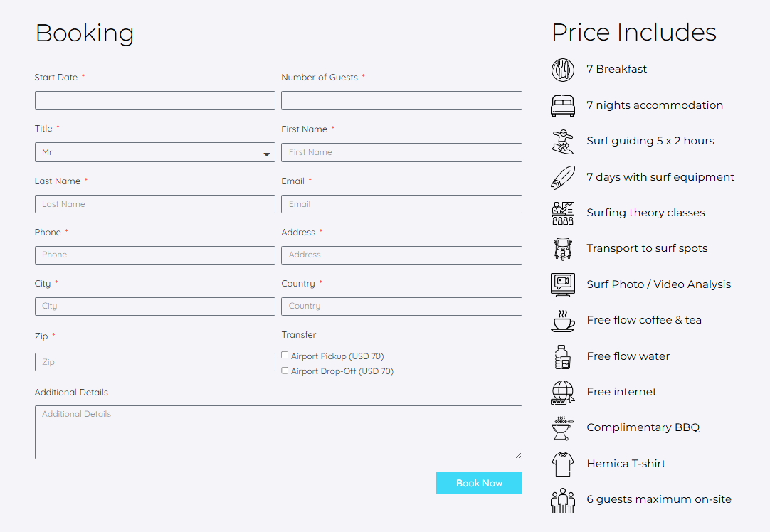Click the Start Date input field
The height and width of the screenshot is (532, 770).
(x=154, y=100)
